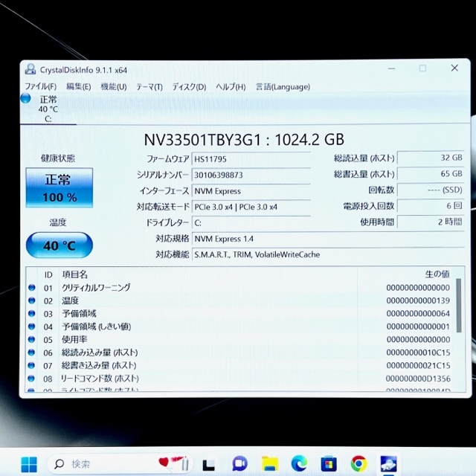Click the 生の値 column header
476x476 pixels.
(x=437, y=274)
